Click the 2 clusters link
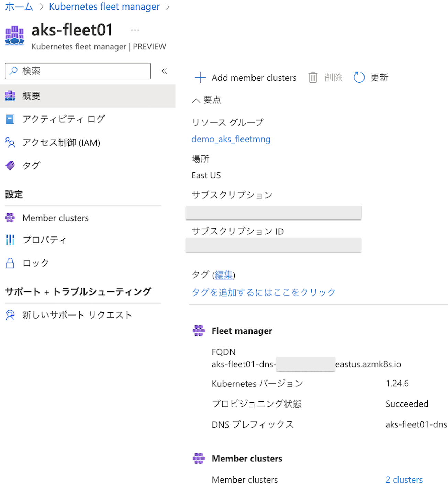Image resolution: width=448 pixels, height=486 pixels. 404,479
